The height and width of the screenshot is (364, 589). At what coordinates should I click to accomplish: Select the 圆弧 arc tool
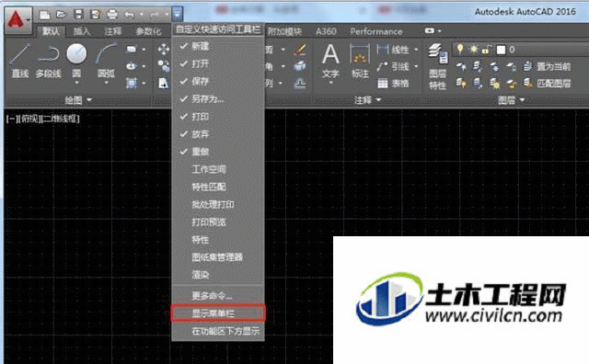click(x=106, y=62)
